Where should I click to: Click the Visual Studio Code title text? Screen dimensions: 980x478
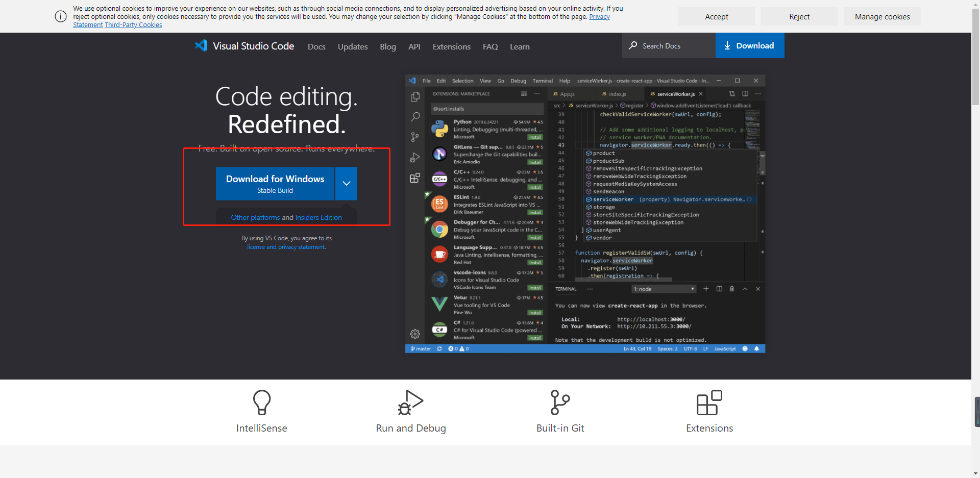[254, 46]
